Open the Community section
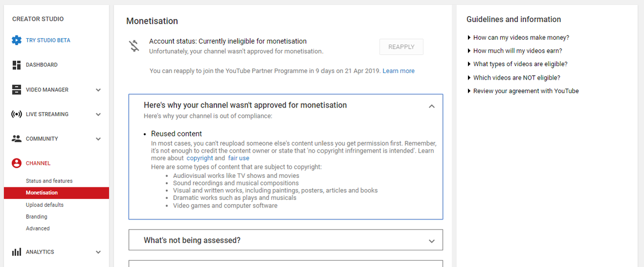Screen dimensions: 644x267 coord(42,139)
